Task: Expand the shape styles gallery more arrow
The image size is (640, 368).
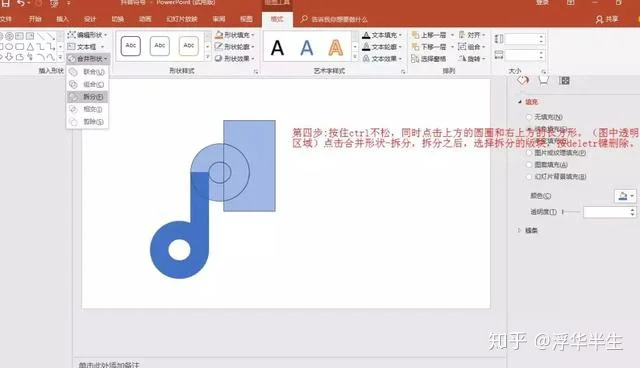Action: tap(207, 57)
